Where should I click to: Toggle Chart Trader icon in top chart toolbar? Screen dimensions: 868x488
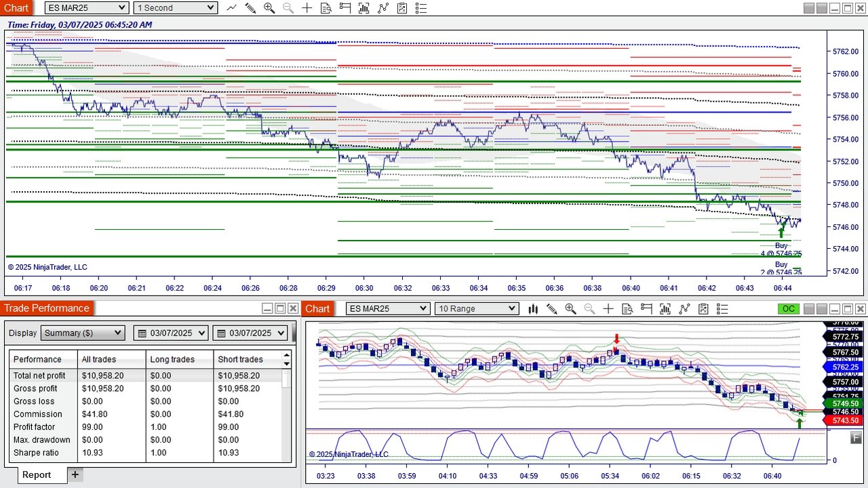pos(345,8)
